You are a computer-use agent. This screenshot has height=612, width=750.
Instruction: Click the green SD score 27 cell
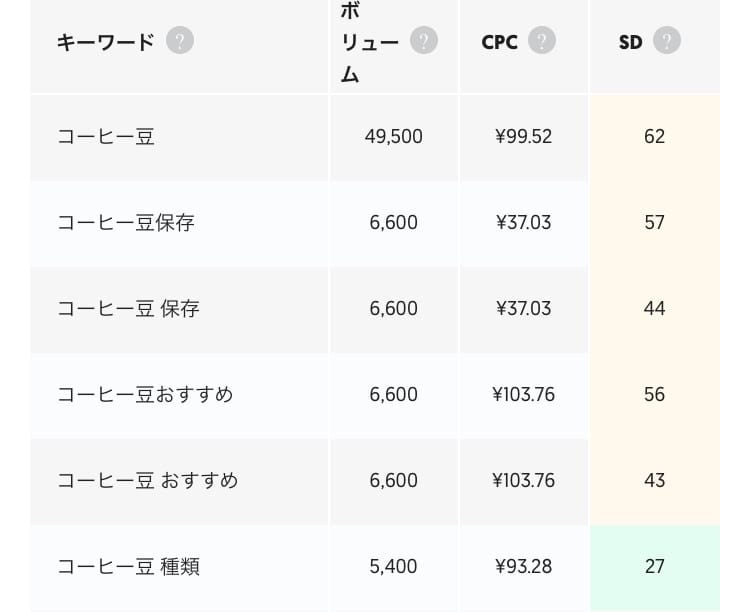point(654,566)
